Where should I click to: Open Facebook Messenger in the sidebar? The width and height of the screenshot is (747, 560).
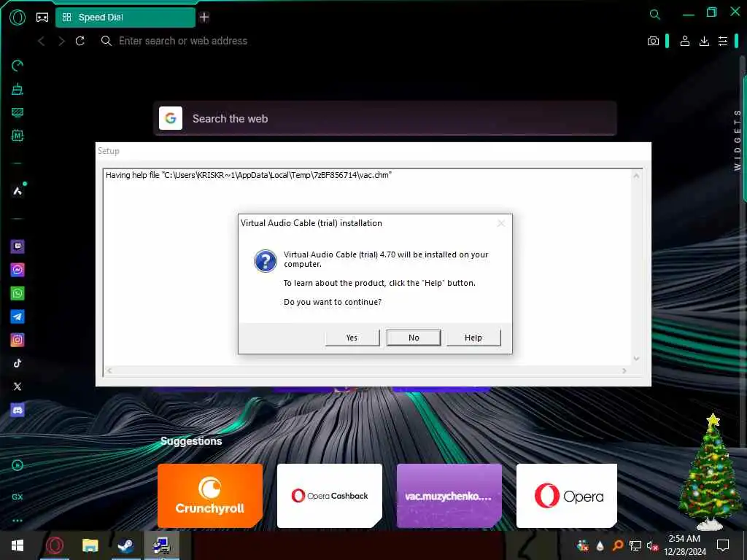(x=18, y=270)
